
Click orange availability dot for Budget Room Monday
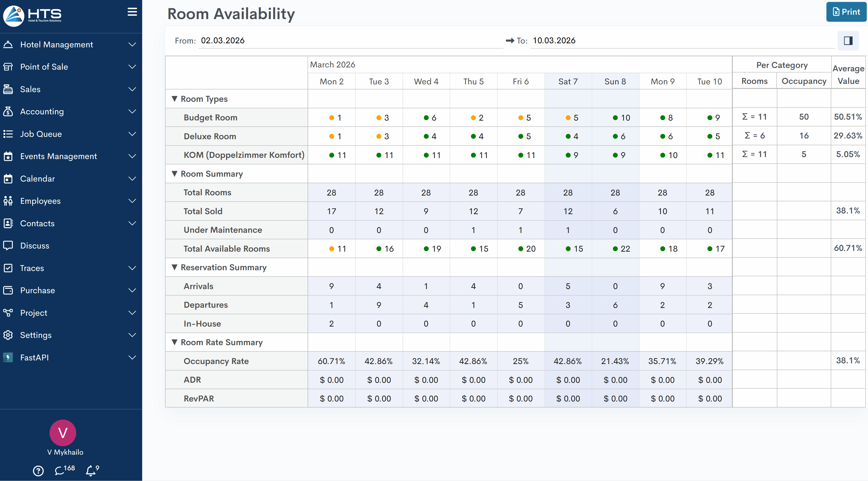click(x=331, y=117)
